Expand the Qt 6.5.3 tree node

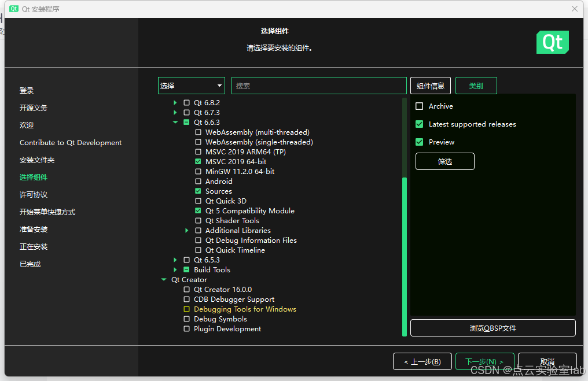click(175, 260)
